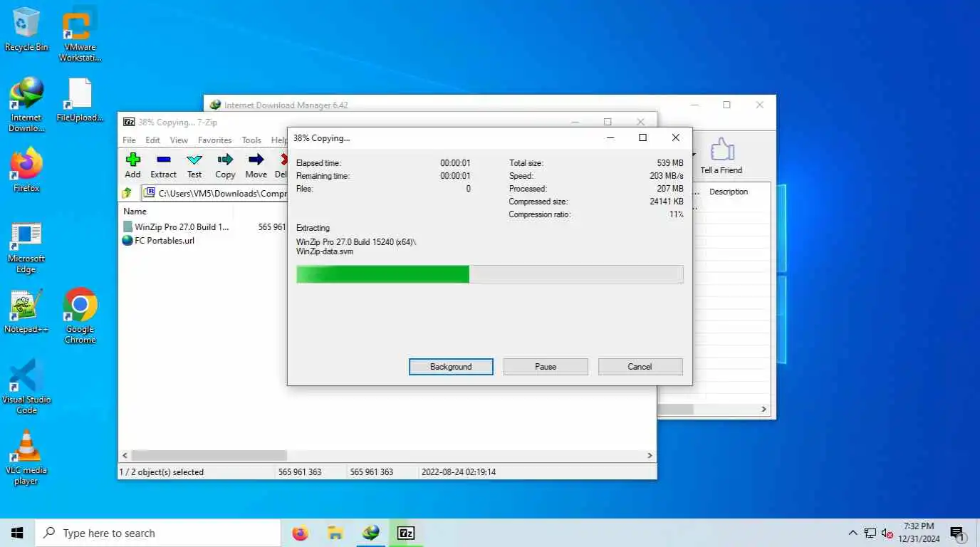
Task: Open the Windows Start menu
Action: click(x=17, y=533)
